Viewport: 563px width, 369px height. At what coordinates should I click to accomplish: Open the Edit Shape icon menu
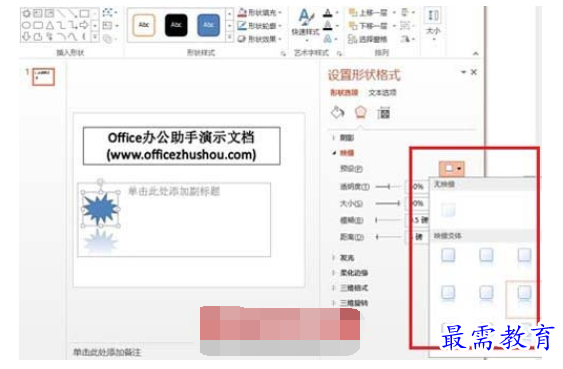(x=108, y=13)
